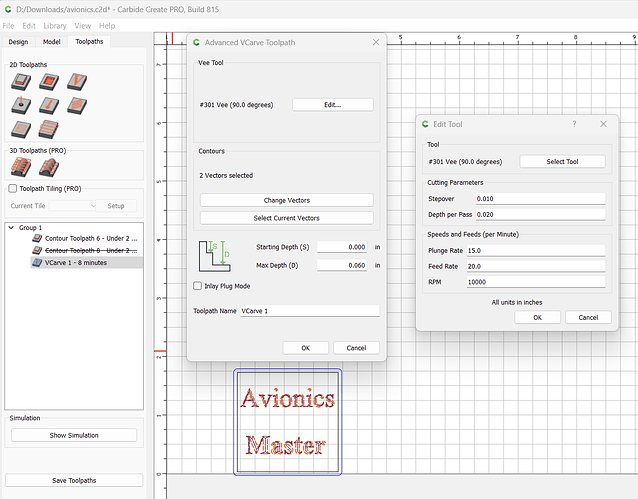The width and height of the screenshot is (638, 499).
Task: Select the VCarve toolpath icon with red V
Action: click(x=77, y=82)
